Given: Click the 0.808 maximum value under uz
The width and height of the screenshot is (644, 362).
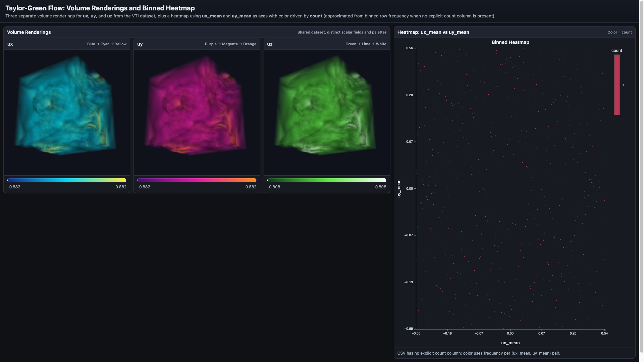Looking at the screenshot, I should tap(381, 187).
